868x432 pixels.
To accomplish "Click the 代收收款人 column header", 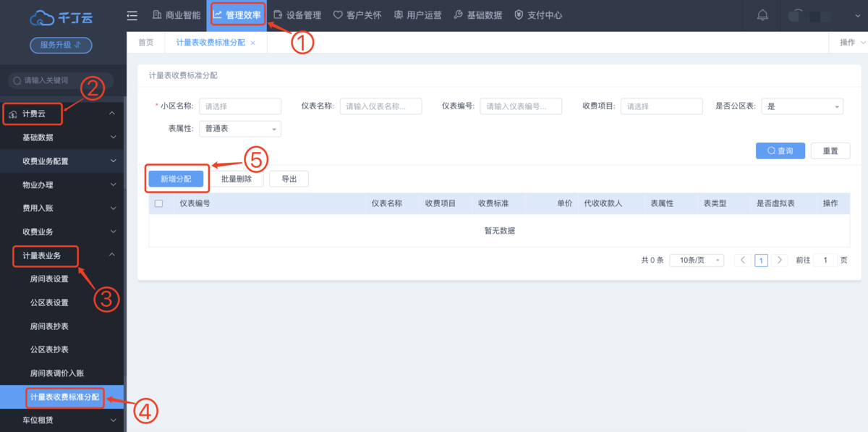I will point(603,204).
